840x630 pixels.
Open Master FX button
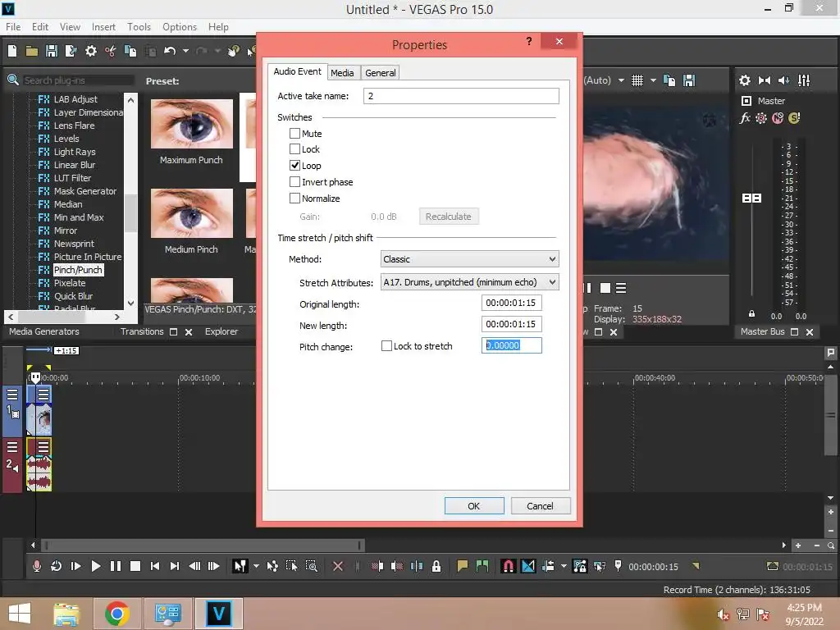point(745,118)
